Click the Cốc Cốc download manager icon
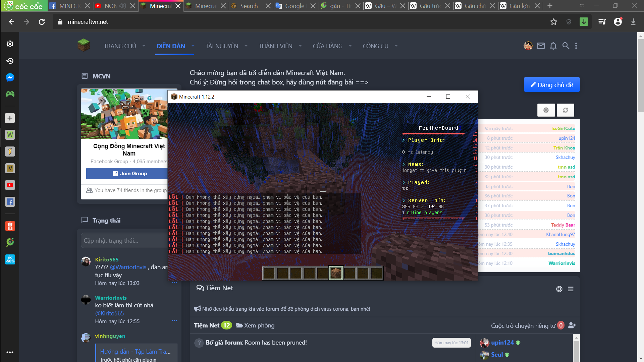Viewport: 644px width, 362px height. coord(584,22)
